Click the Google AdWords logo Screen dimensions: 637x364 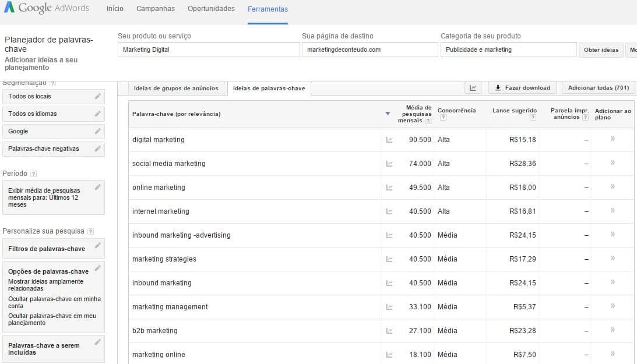point(47,8)
